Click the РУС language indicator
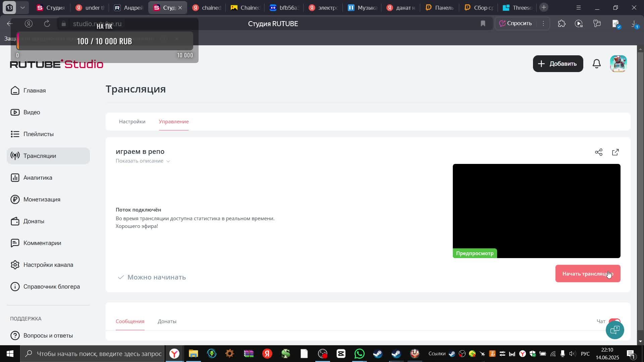 pyautogui.click(x=585, y=354)
